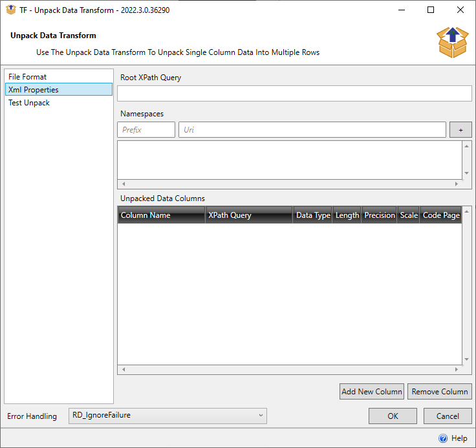Click namespaces list scroll down arrow

pos(466,173)
